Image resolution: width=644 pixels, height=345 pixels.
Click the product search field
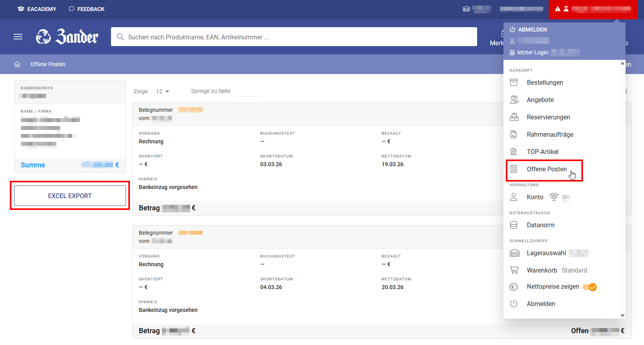pos(294,37)
